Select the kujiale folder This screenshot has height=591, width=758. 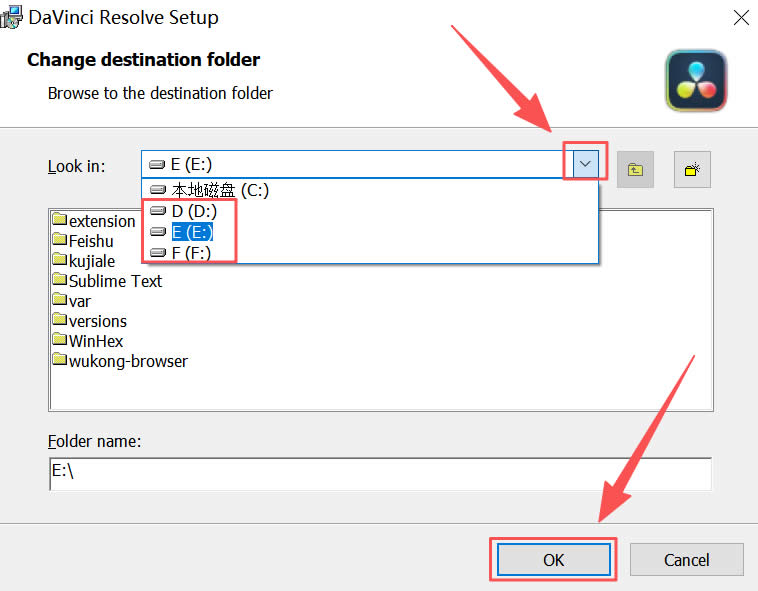tap(90, 261)
